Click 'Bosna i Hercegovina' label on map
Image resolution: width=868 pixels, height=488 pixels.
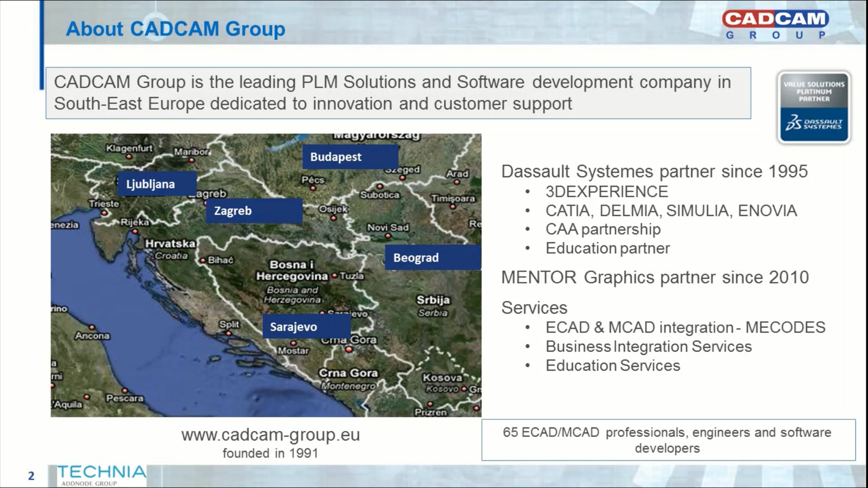pyautogui.click(x=292, y=270)
